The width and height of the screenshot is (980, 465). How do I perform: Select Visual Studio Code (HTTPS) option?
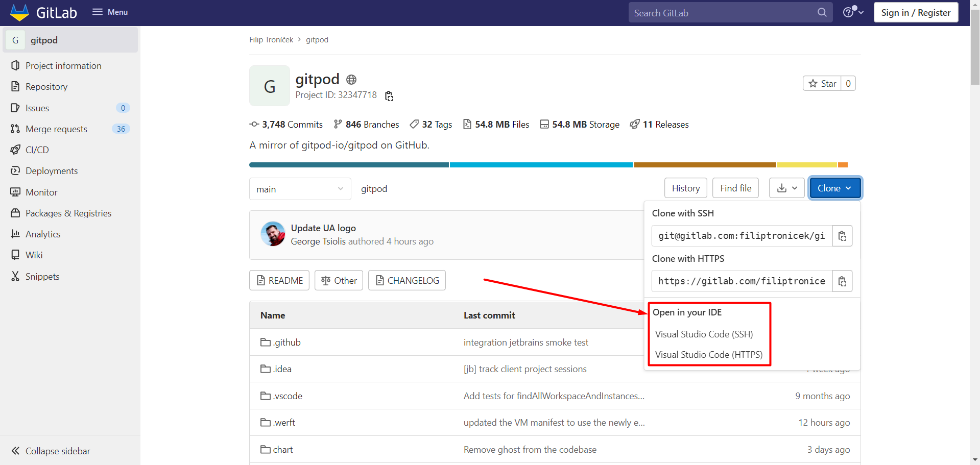tap(709, 354)
